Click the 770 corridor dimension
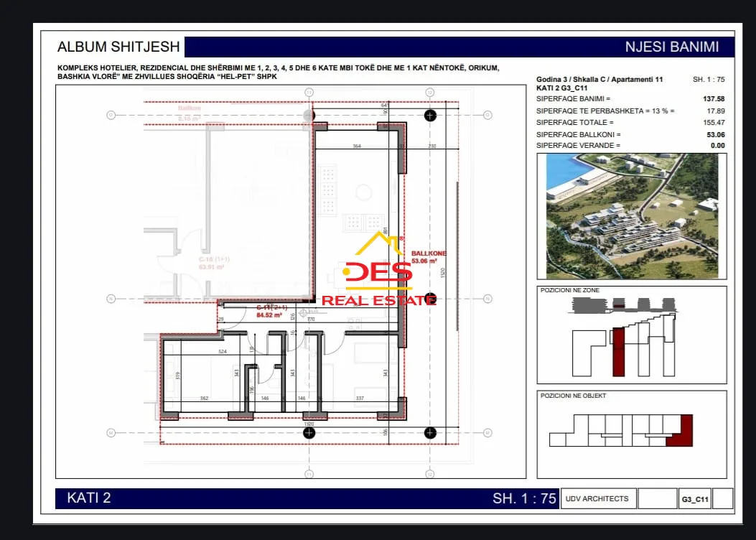This screenshot has height=540, width=756. click(311, 319)
